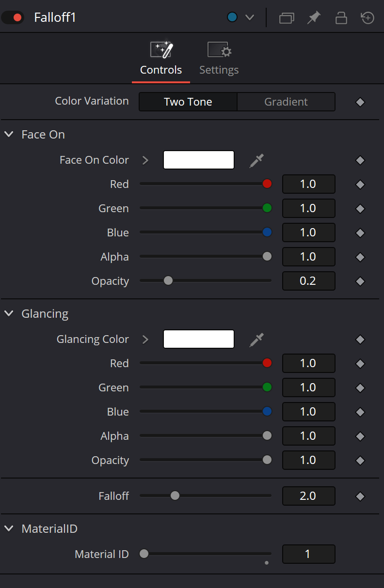
Task: Click the Glancing Red value field
Action: click(309, 363)
